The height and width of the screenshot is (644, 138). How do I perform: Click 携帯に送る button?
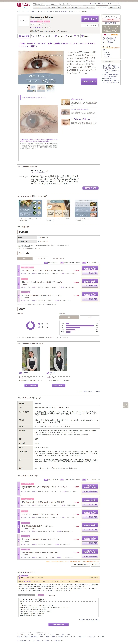coord(95,565)
